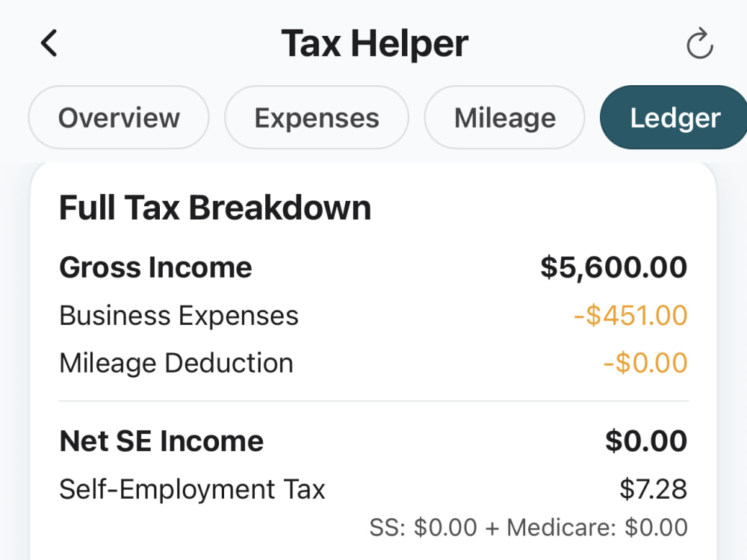Click the SS and Medicare breakdown line
The height and width of the screenshot is (560, 747).
pos(528,528)
